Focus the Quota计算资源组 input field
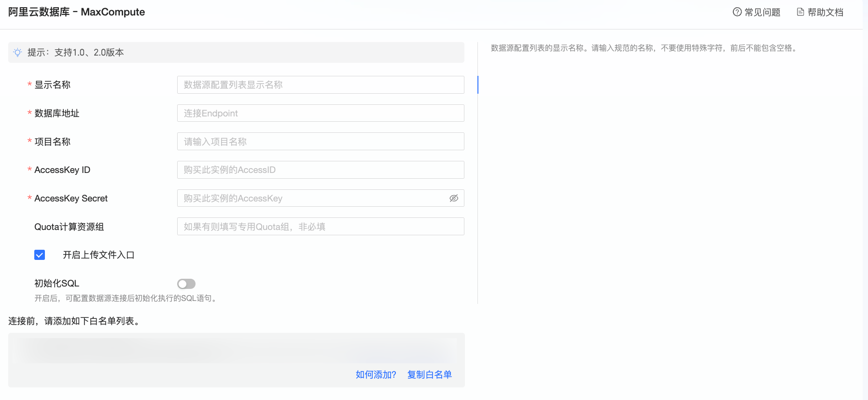This screenshot has height=400, width=868. point(321,227)
